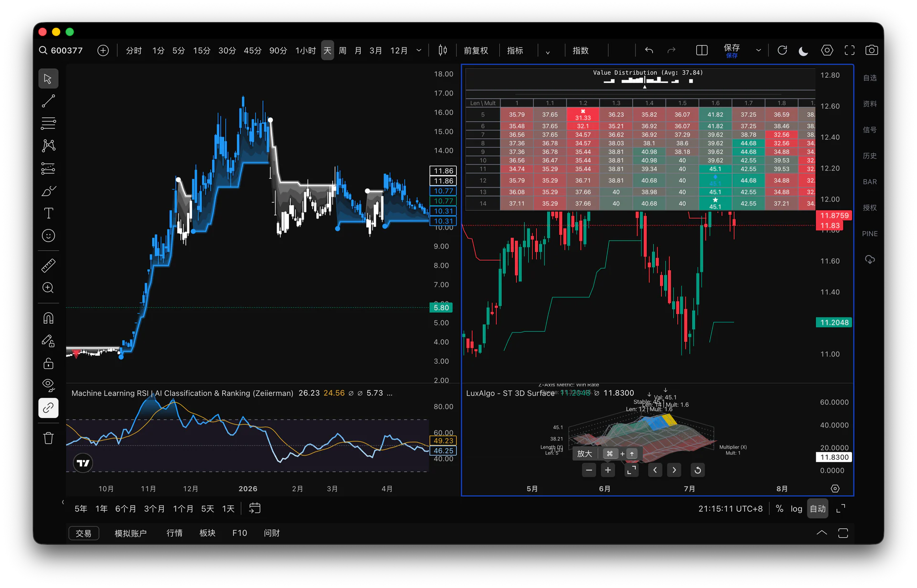Screen dimensions: 917x588
Task: Expand the bottom panel chevron up
Action: tap(821, 533)
